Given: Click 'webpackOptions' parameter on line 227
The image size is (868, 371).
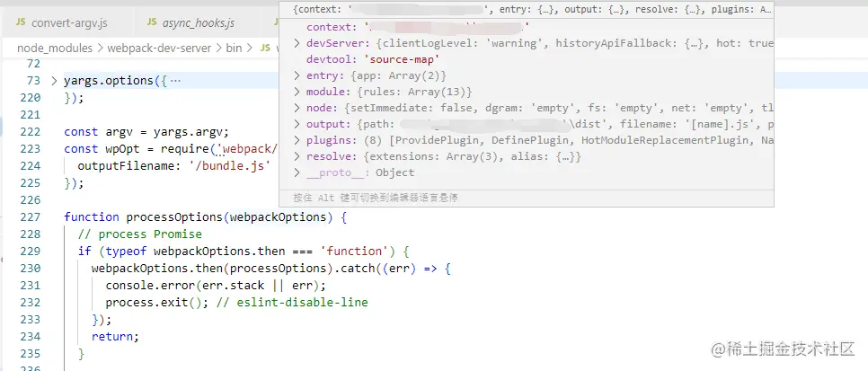Looking at the screenshot, I should [x=278, y=217].
